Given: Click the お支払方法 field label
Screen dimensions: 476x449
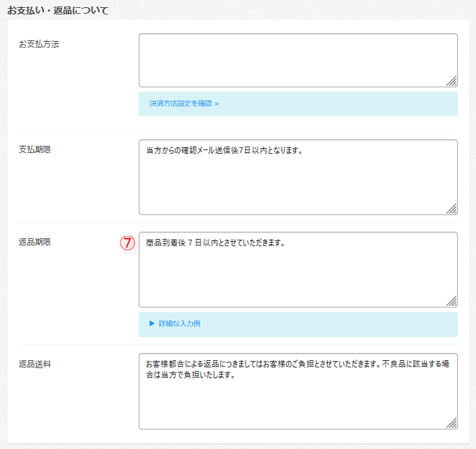Looking at the screenshot, I should [39, 44].
